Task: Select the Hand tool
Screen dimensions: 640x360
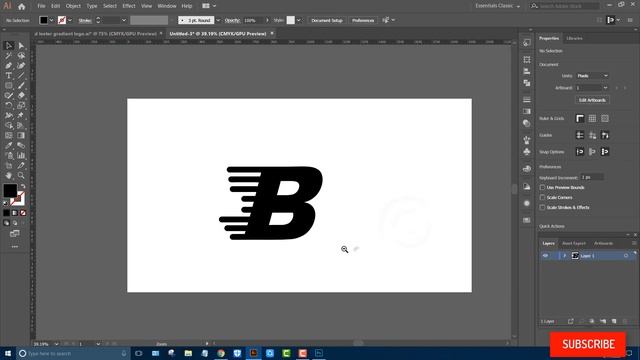Action: pyautogui.click(x=9, y=176)
